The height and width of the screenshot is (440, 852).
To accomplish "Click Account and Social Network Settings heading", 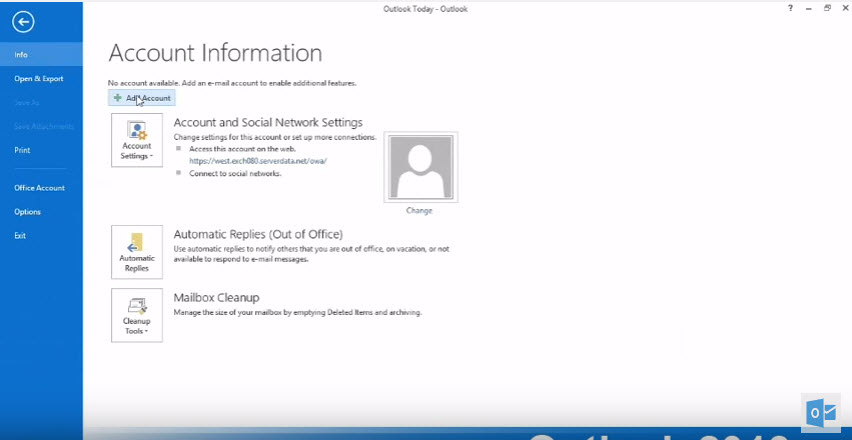I will tap(268, 123).
